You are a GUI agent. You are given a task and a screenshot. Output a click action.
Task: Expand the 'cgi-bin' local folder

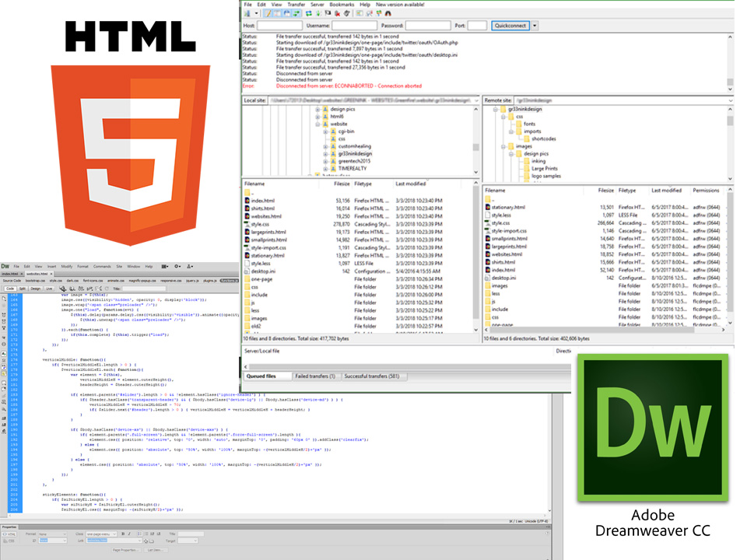click(326, 131)
